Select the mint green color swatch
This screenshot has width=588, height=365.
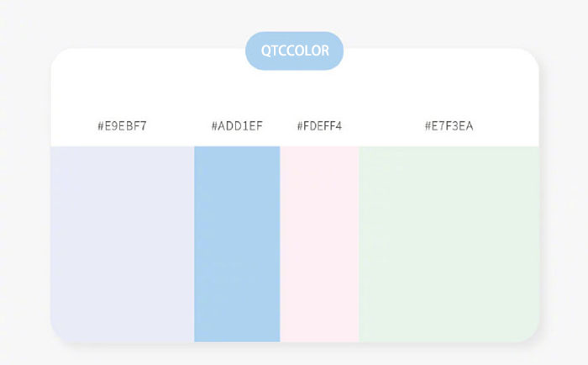pyautogui.click(x=449, y=244)
